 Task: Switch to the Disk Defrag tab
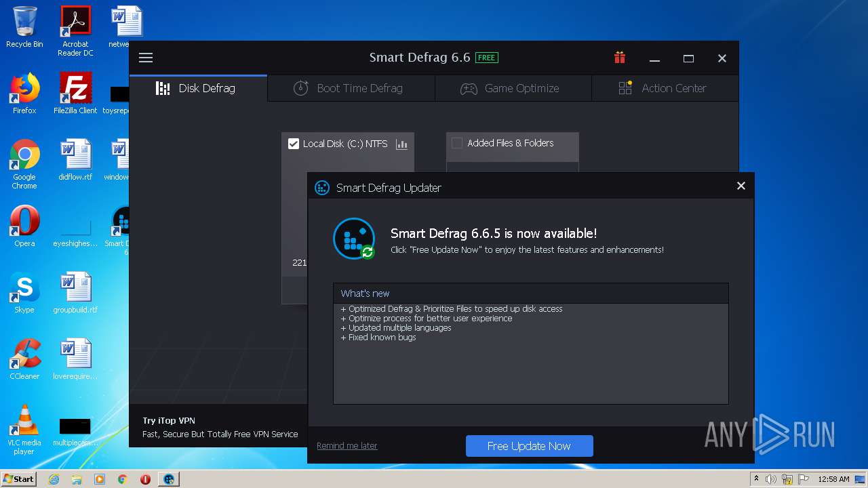tap(198, 88)
